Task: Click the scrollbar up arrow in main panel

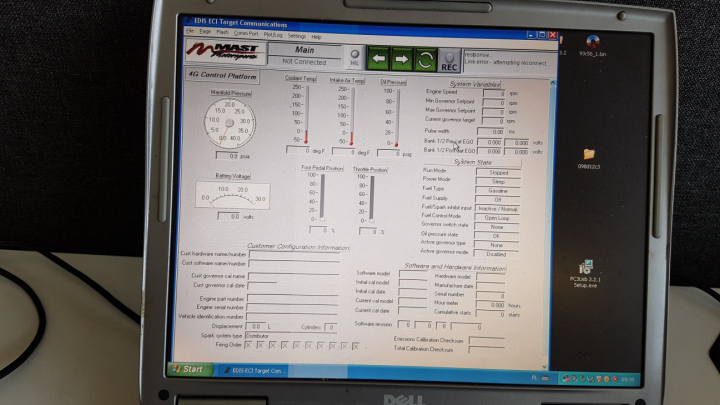Action: (x=553, y=83)
